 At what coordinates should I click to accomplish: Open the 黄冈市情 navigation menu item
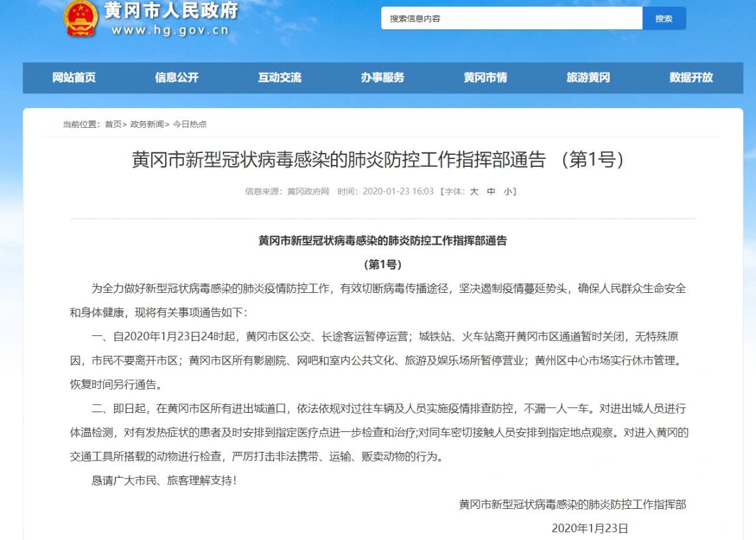coord(485,78)
